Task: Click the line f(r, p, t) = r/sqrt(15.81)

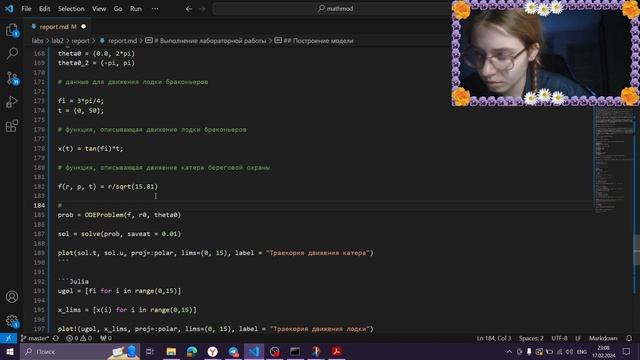Action: (x=108, y=187)
